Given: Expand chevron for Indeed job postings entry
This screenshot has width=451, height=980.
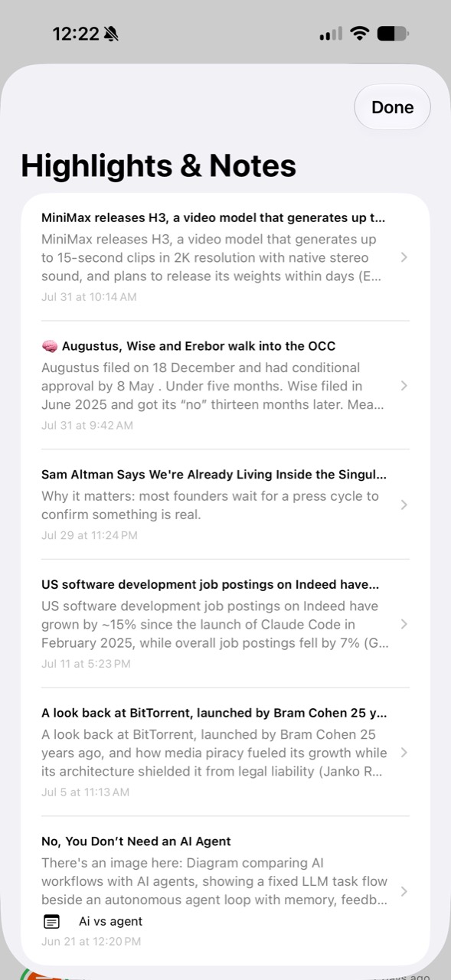Looking at the screenshot, I should point(404,624).
